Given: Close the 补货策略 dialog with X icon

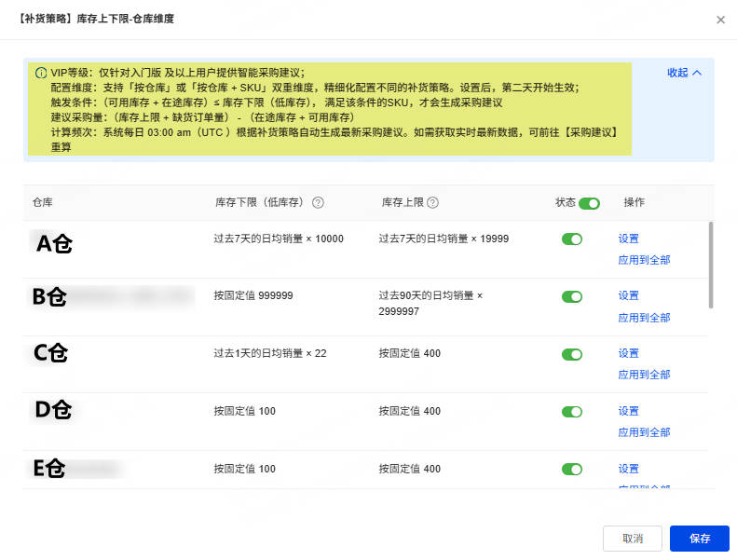Looking at the screenshot, I should click(x=720, y=20).
